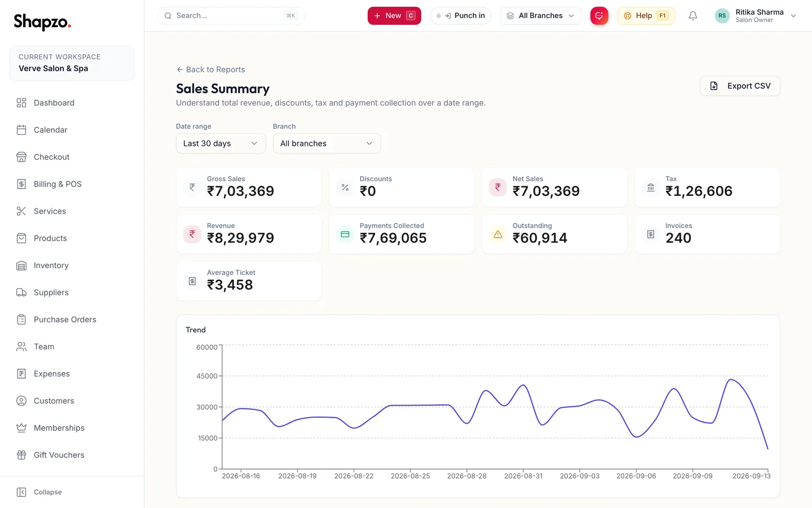Open the All branches filter dropdown
The image size is (812, 508).
click(x=327, y=143)
